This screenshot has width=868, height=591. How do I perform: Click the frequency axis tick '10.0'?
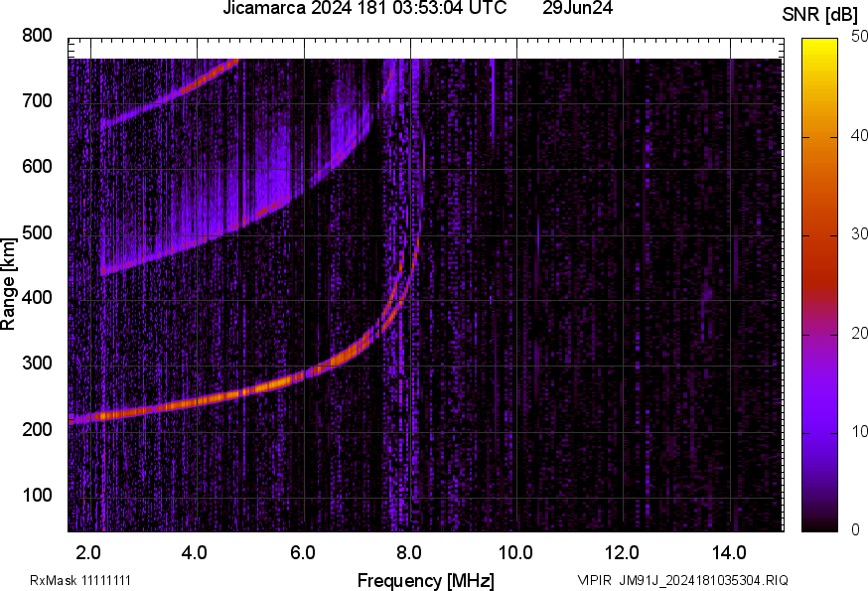(x=515, y=553)
